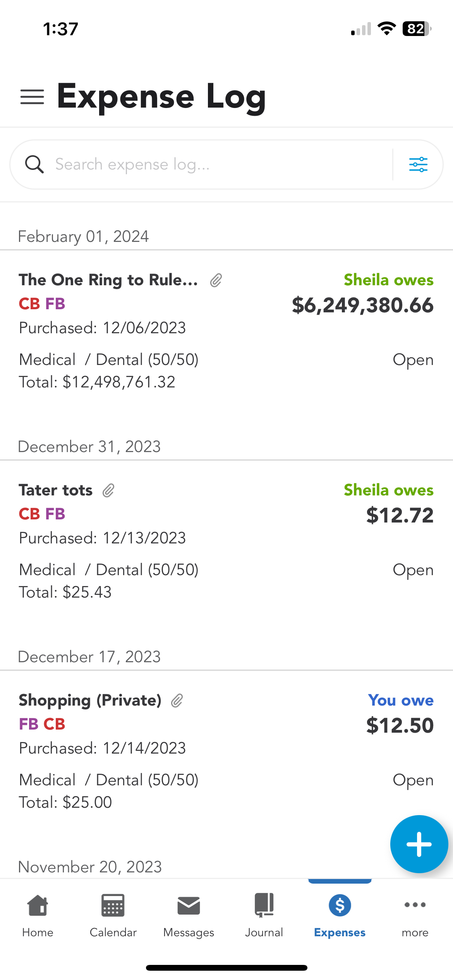The width and height of the screenshot is (453, 980).
Task: Add a new expense with plus button
Action: pyautogui.click(x=419, y=844)
